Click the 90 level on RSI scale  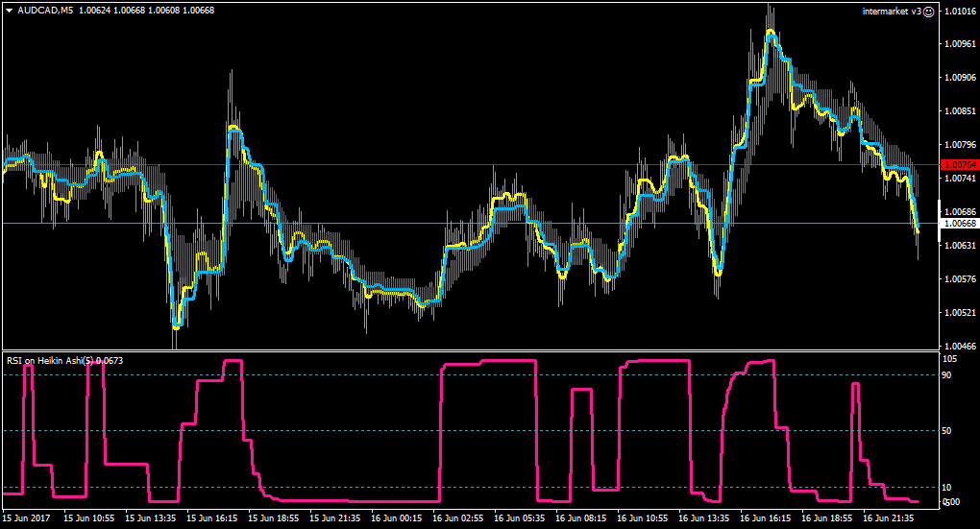click(947, 374)
